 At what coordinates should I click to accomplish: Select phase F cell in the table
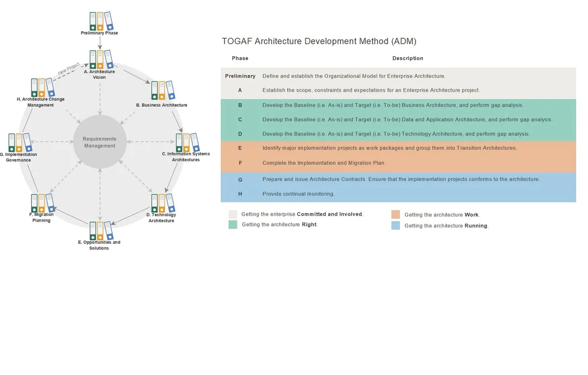240,163
